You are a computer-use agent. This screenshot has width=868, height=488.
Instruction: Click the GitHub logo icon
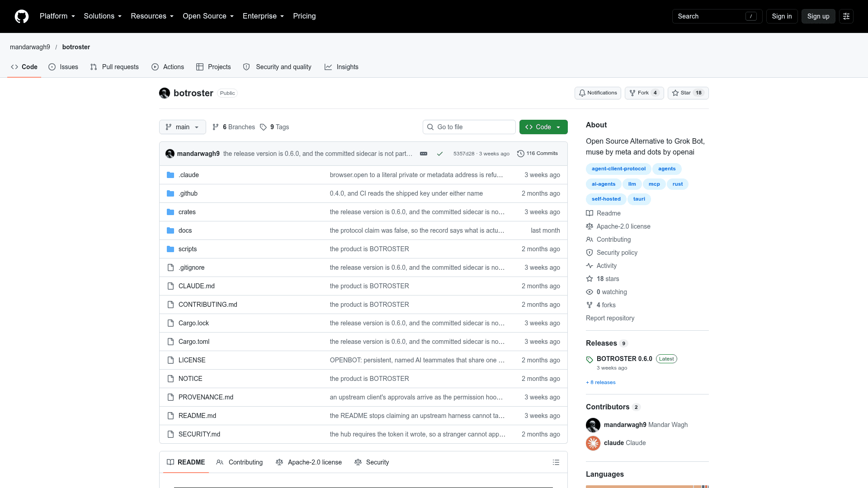[x=22, y=16]
